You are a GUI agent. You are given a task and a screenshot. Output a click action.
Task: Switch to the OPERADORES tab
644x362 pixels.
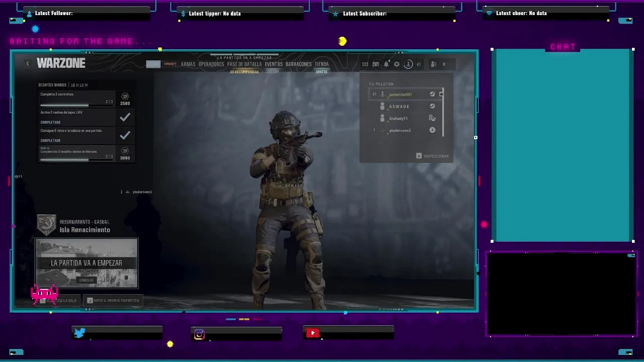pos(211,64)
